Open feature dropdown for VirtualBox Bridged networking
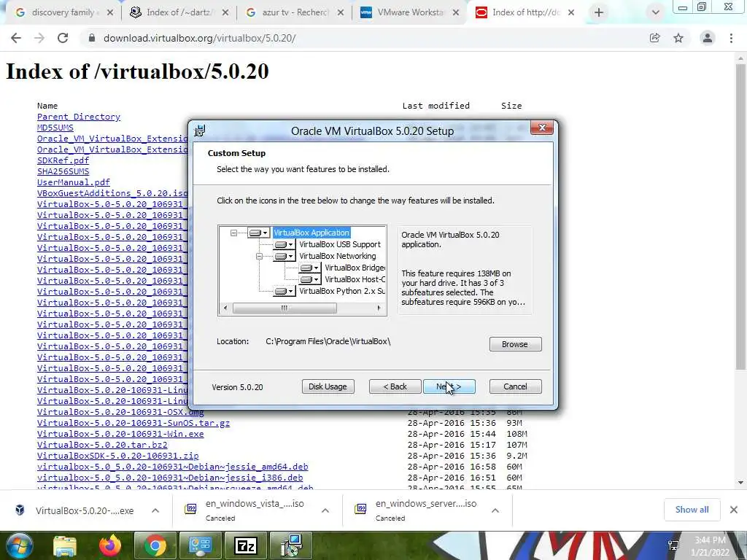The width and height of the screenshot is (747, 560). click(x=309, y=268)
